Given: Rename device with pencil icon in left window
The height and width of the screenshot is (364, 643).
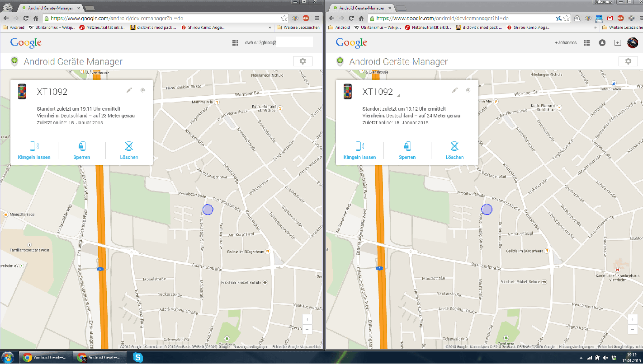Looking at the screenshot, I should pyautogui.click(x=129, y=90).
